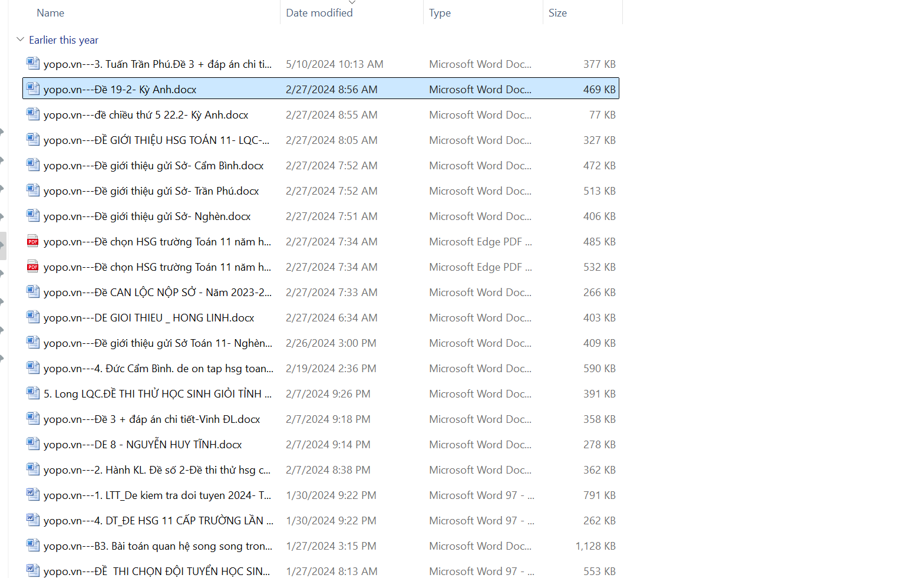This screenshot has width=924, height=578.
Task: Click Word icon of 2. Hành KL. Đề số 2 file
Action: [x=33, y=469]
